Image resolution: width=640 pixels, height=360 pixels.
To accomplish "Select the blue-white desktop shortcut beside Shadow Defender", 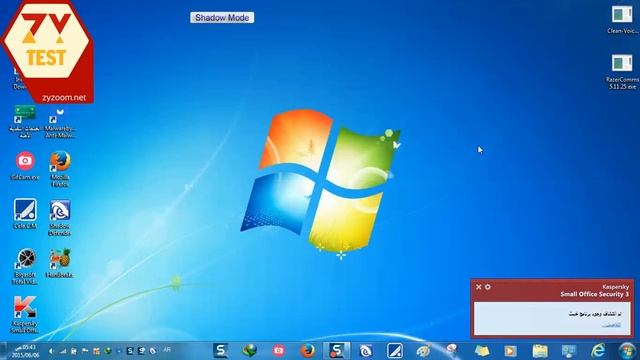I will coord(25,213).
